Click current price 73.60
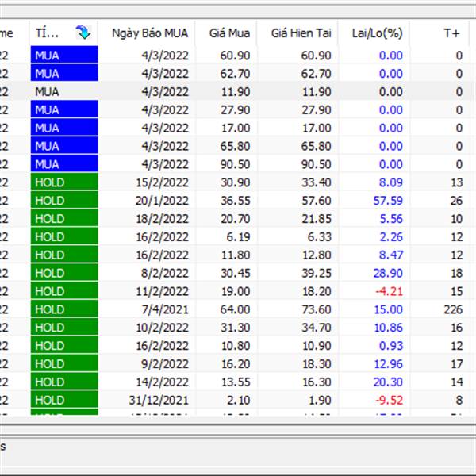 [x=317, y=309]
